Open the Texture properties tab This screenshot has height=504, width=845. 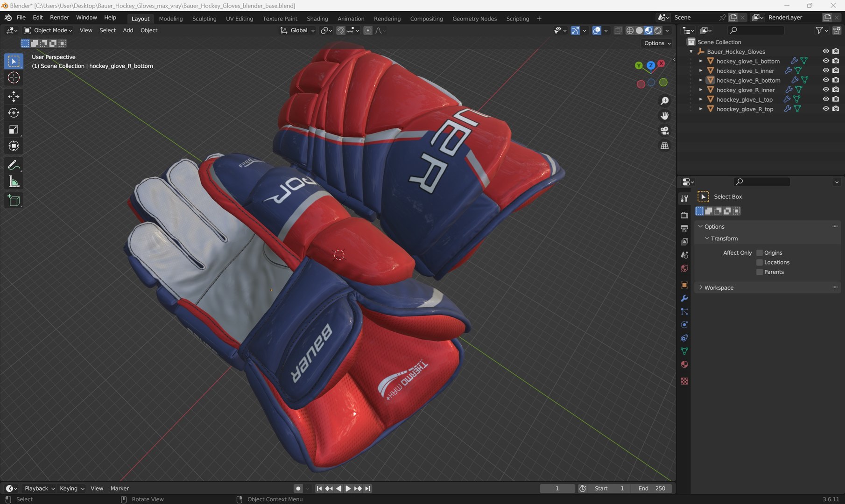coord(684,381)
